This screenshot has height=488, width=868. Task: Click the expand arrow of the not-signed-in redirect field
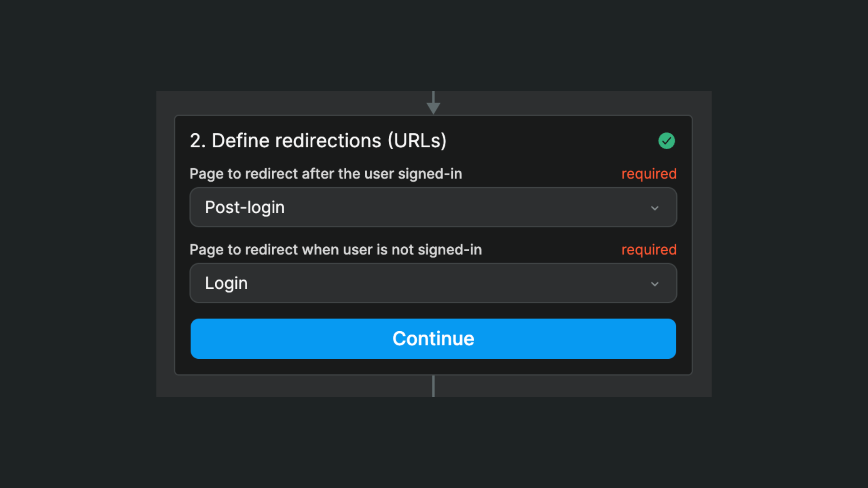(x=655, y=284)
